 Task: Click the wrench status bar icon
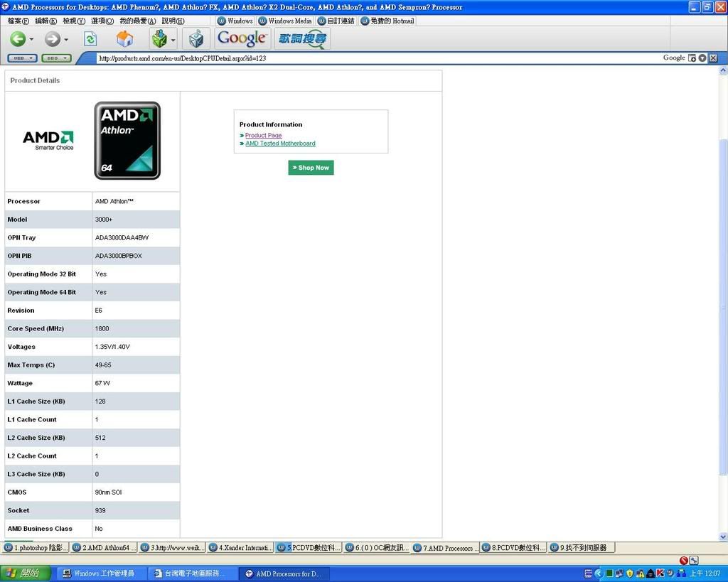point(694,560)
